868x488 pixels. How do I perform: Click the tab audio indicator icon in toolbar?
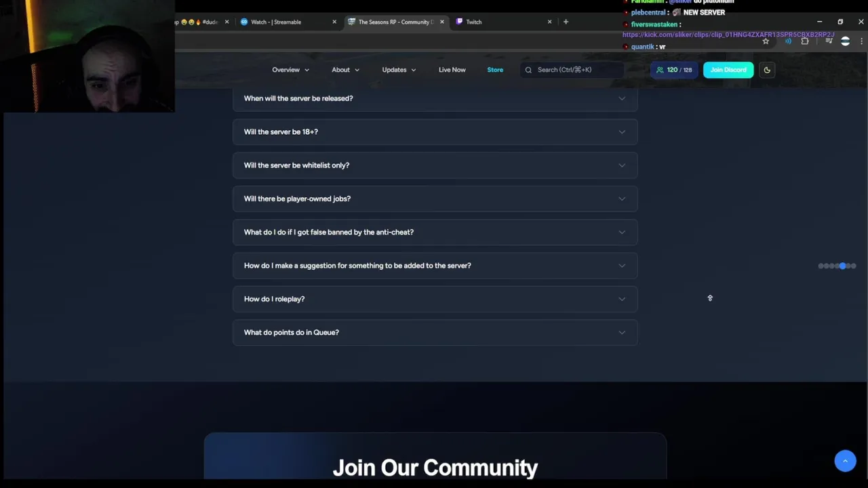click(x=788, y=41)
